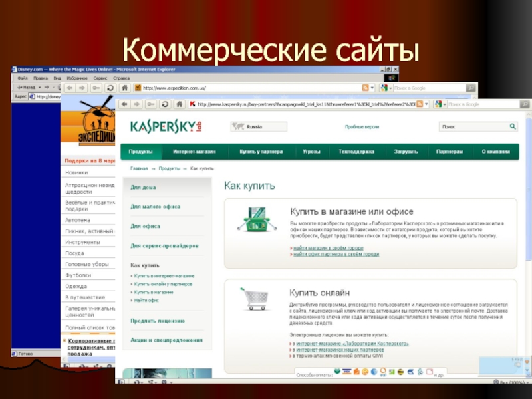This screenshot has height=399, width=532.
Task: Open Найти офис sidebar link
Action: [146, 301]
